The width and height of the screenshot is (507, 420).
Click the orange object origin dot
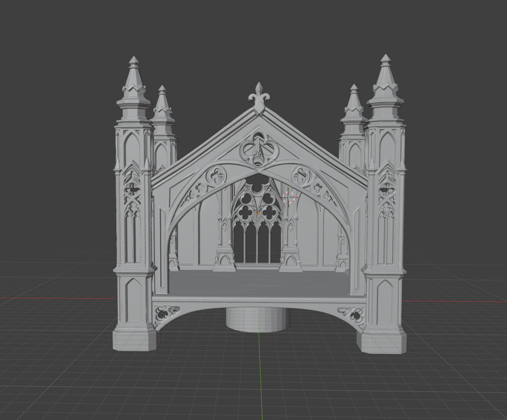pyautogui.click(x=259, y=213)
